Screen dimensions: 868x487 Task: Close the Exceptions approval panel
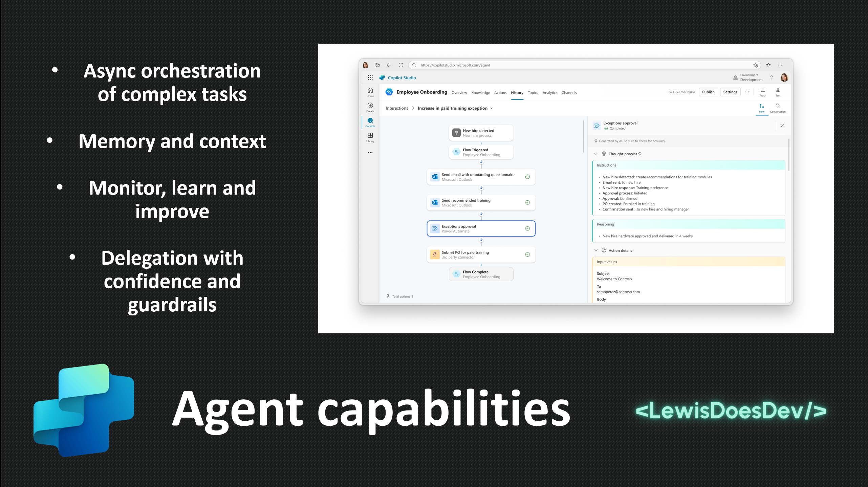pyautogui.click(x=782, y=126)
